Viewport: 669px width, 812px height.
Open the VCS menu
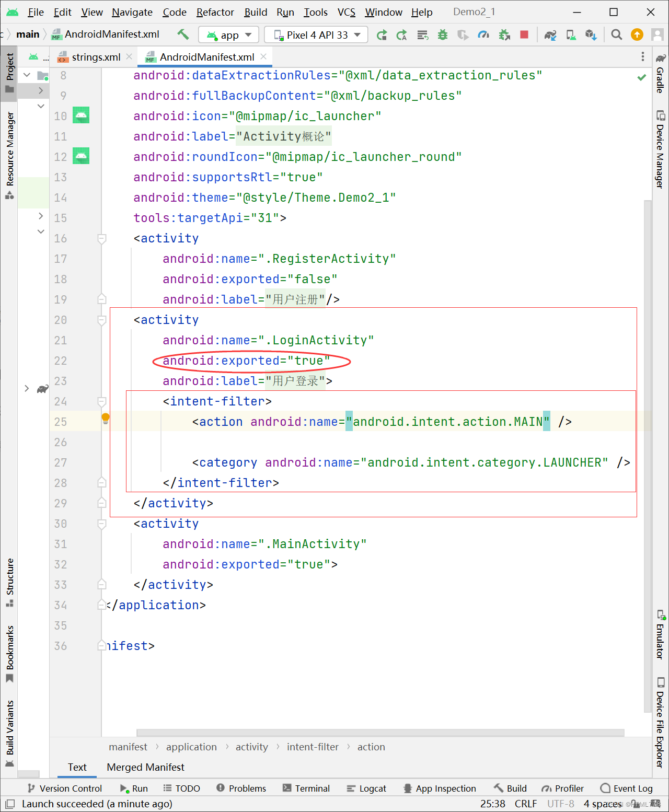(347, 12)
